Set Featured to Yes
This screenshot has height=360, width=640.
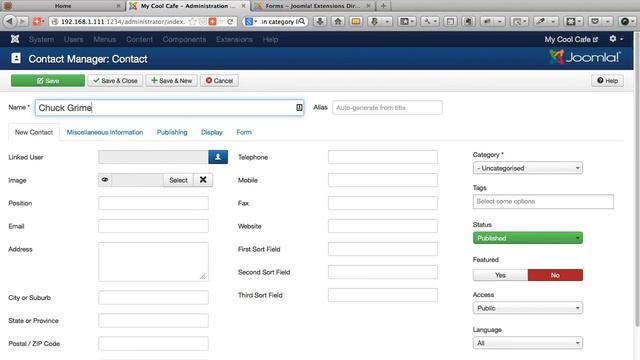[x=500, y=275]
